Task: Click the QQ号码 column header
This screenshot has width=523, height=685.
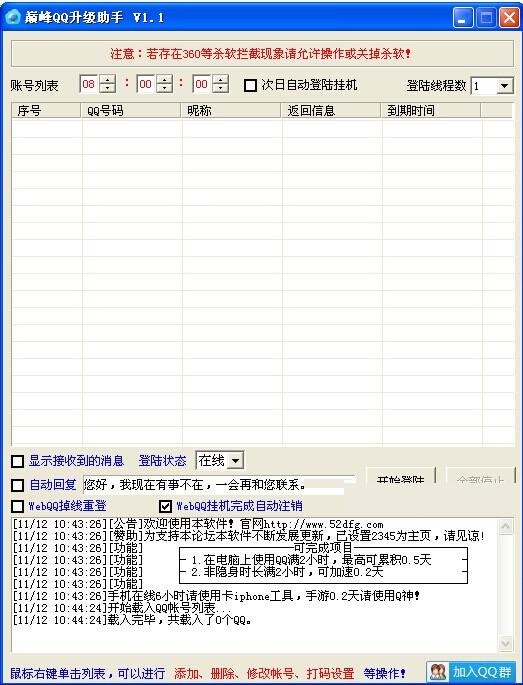Action: tap(131, 111)
